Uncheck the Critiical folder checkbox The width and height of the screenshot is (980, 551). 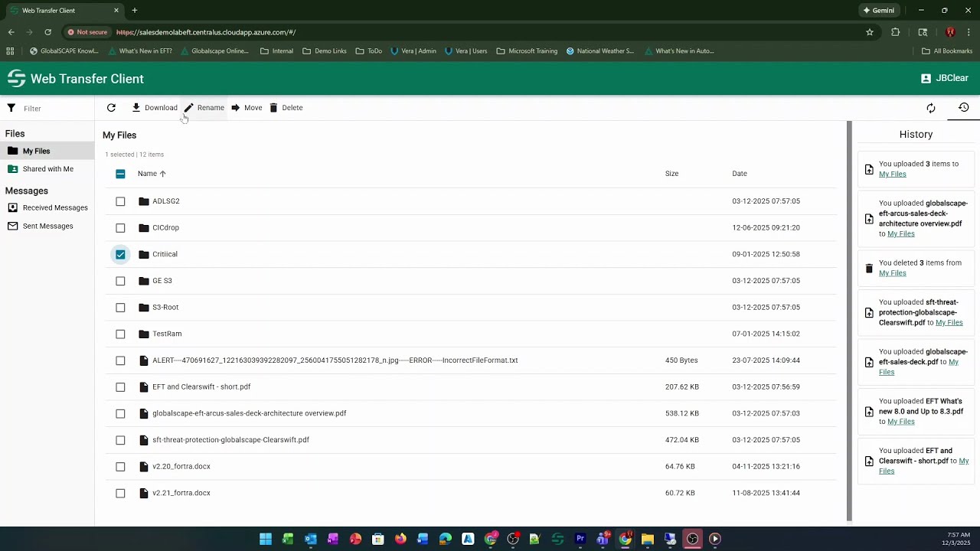[x=120, y=254]
